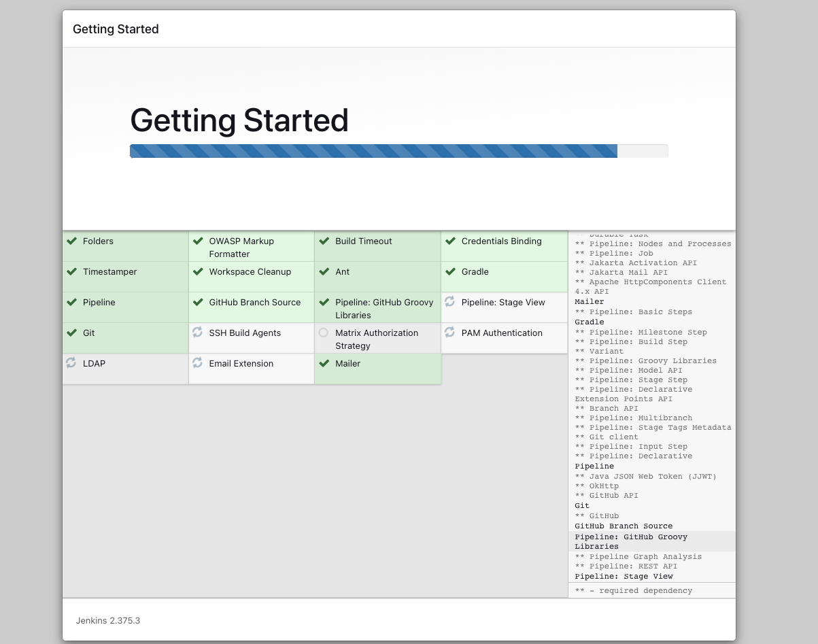Click the checkmark next to Pipeline plugin cell

click(x=71, y=302)
